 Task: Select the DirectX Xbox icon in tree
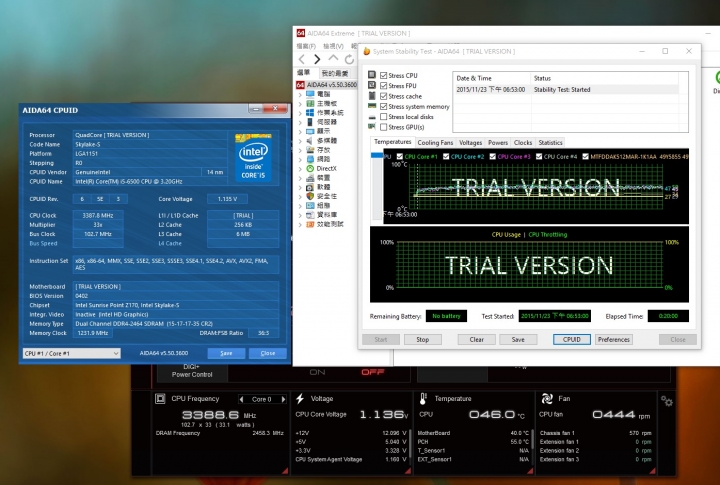pyautogui.click(x=310, y=169)
